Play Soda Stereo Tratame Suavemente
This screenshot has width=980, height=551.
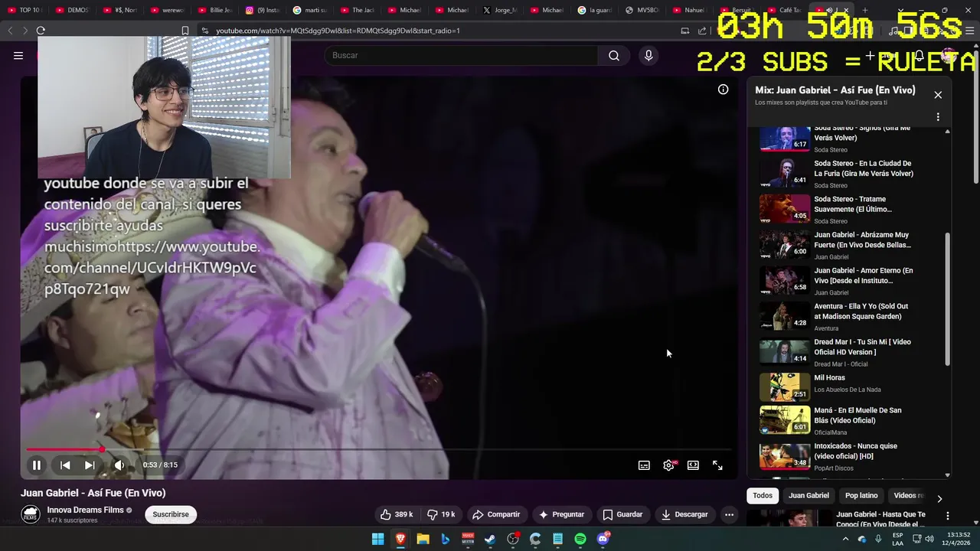847,210
